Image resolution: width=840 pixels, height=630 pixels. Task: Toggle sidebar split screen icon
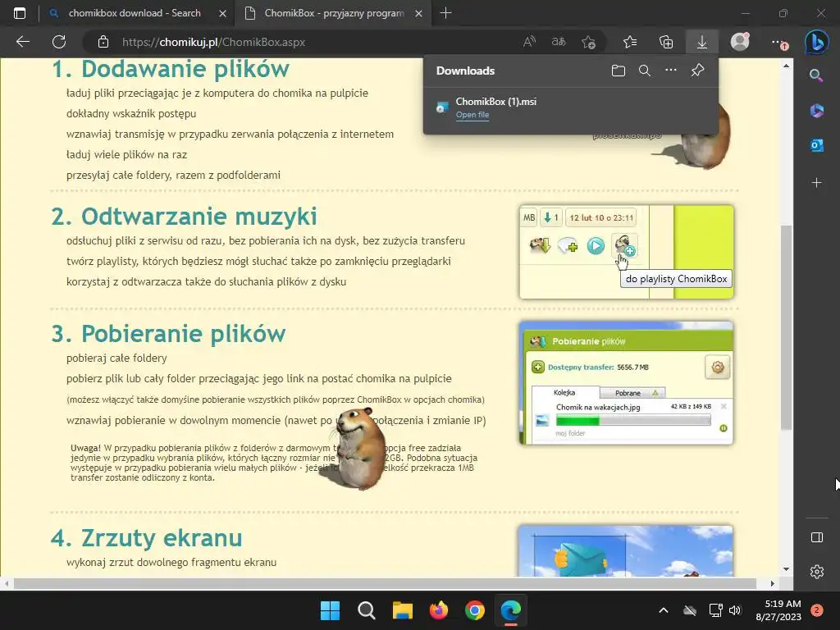(816, 537)
